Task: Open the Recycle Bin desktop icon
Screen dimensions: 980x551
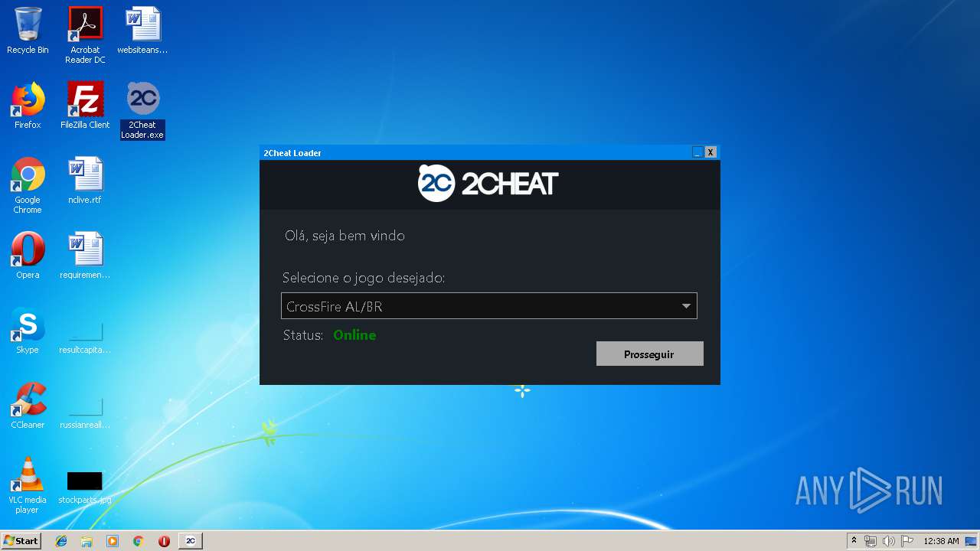Action: tap(28, 31)
